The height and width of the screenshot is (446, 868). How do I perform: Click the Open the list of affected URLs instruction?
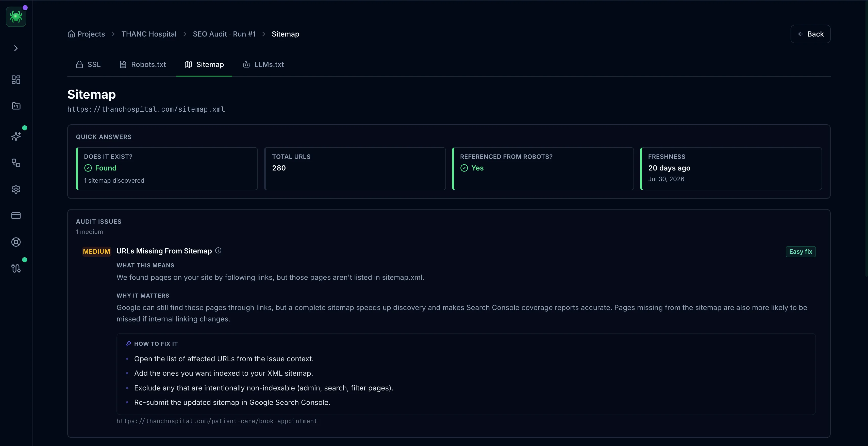224,359
